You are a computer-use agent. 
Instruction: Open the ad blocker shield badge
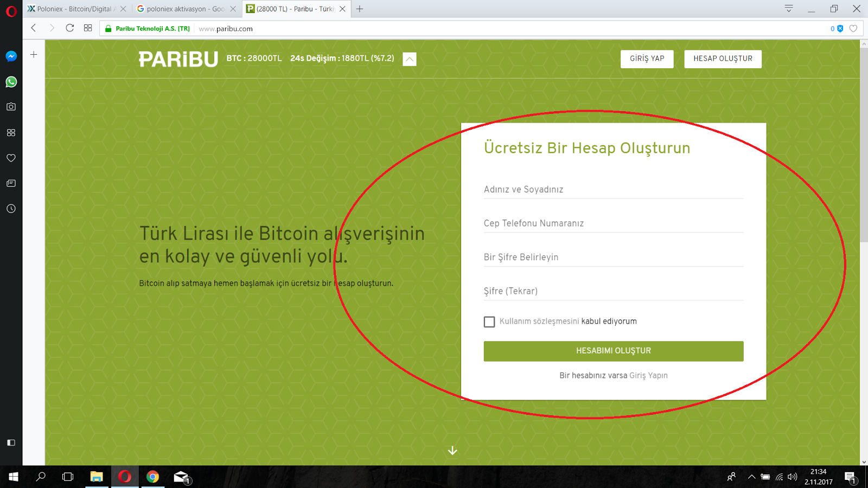coord(840,29)
